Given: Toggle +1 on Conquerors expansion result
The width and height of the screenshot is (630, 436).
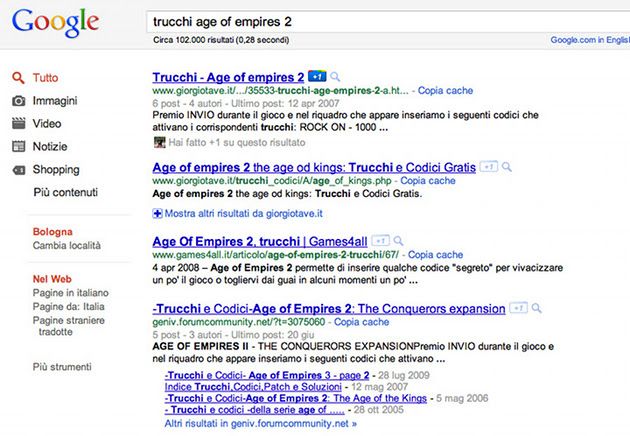Looking at the screenshot, I should click(x=518, y=308).
